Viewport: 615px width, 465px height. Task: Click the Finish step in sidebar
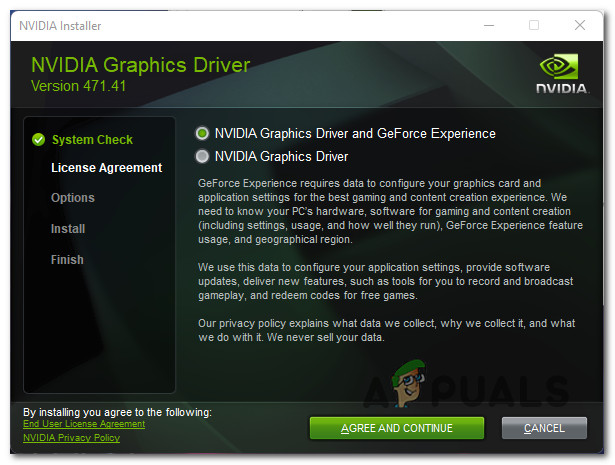[x=67, y=260]
